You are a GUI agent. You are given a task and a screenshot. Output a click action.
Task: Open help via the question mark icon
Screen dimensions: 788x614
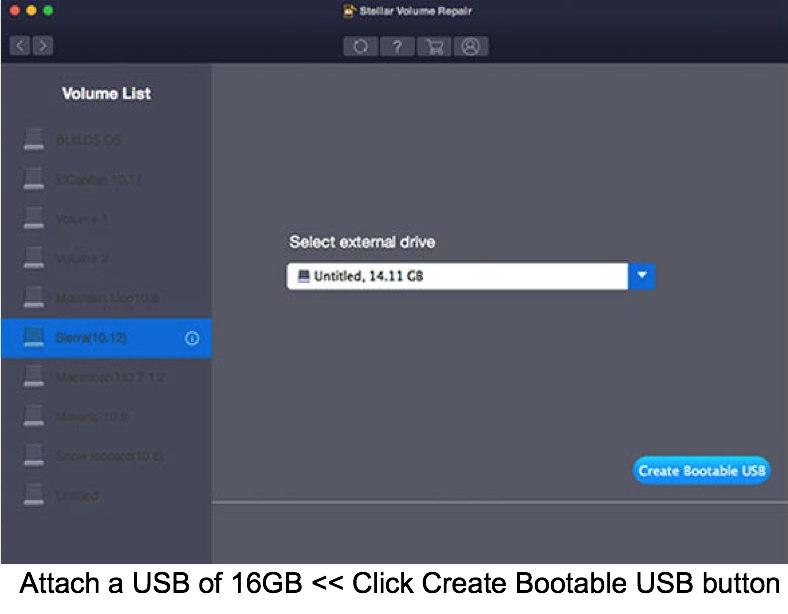(397, 47)
